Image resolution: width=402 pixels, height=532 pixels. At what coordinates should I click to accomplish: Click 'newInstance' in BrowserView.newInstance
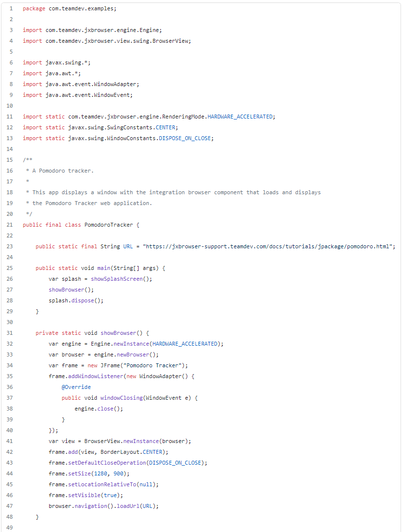[x=141, y=442]
